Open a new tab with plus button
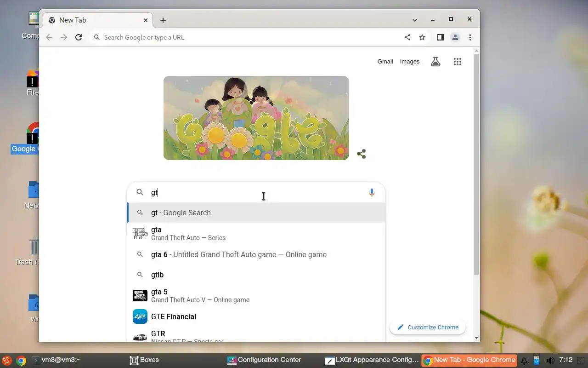 pyautogui.click(x=163, y=20)
